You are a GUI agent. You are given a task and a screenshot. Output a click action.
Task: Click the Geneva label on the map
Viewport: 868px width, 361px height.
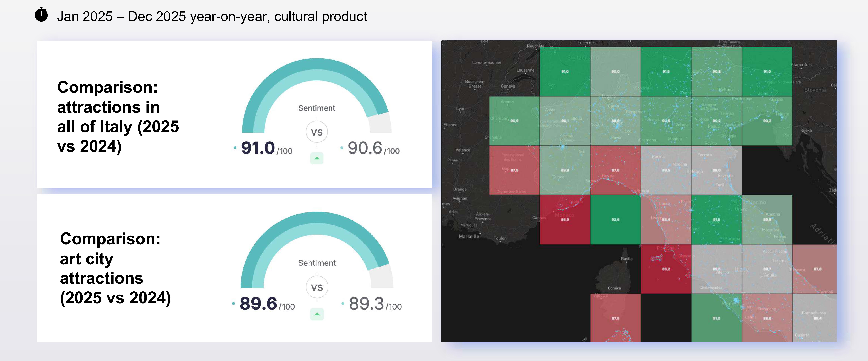[x=508, y=86]
